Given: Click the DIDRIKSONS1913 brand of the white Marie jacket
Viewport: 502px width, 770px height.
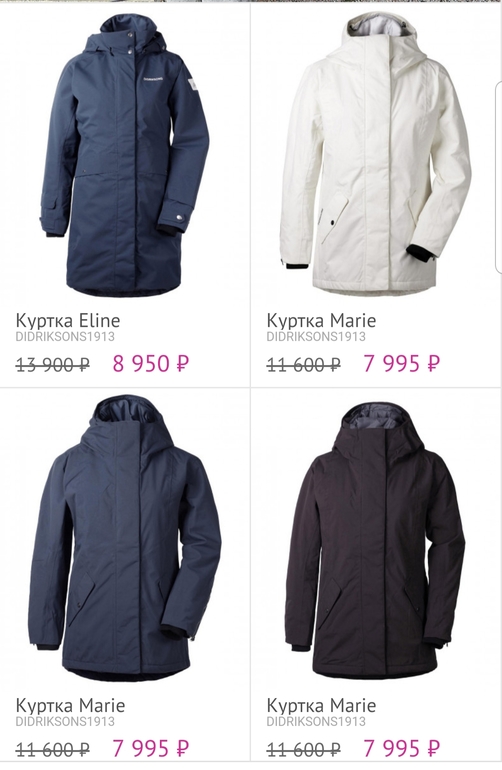Looking at the screenshot, I should [316, 337].
